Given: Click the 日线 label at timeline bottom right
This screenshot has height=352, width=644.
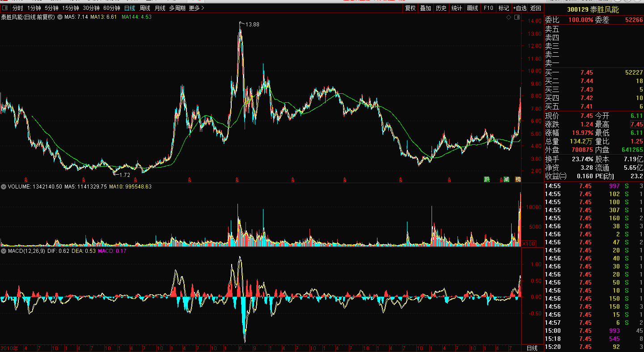Looking at the screenshot, I should tap(532, 348).
